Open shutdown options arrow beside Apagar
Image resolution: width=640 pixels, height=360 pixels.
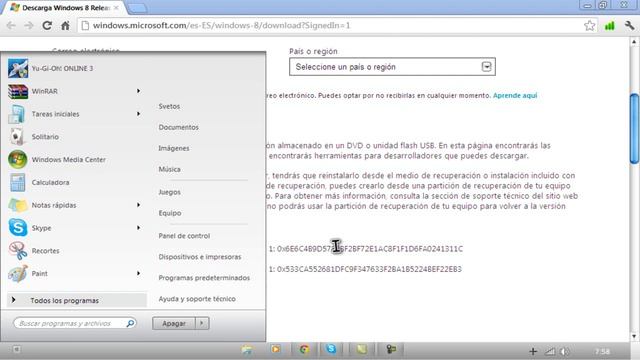pyautogui.click(x=202, y=323)
